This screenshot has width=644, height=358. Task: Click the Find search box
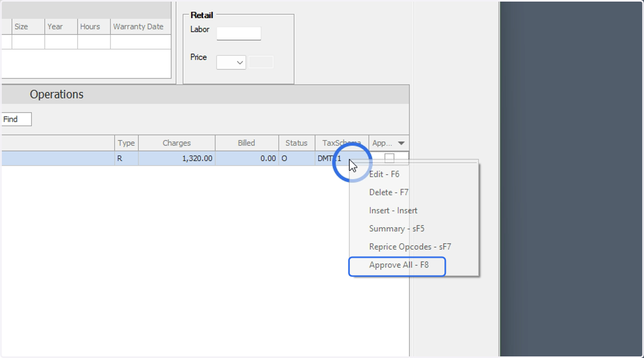pos(16,120)
